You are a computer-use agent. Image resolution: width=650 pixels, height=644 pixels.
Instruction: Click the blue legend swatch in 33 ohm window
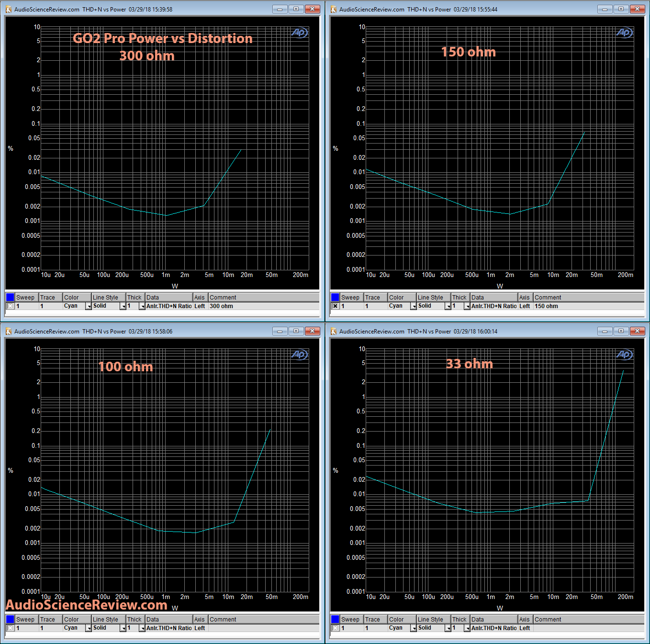(x=335, y=620)
